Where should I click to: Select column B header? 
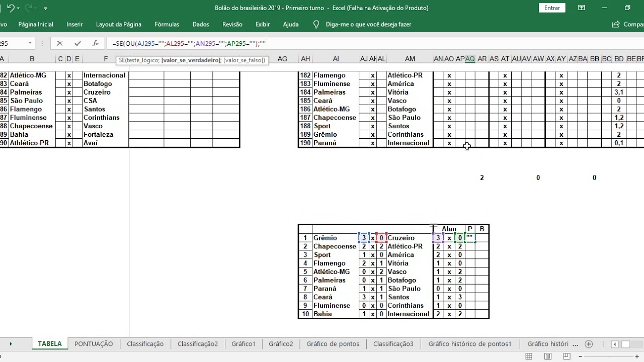32,59
